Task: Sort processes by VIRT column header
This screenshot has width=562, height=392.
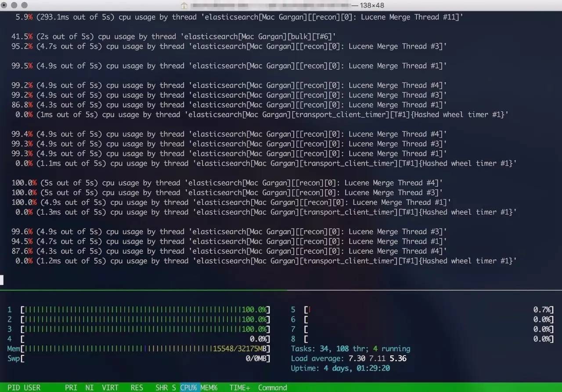Action: [x=110, y=388]
